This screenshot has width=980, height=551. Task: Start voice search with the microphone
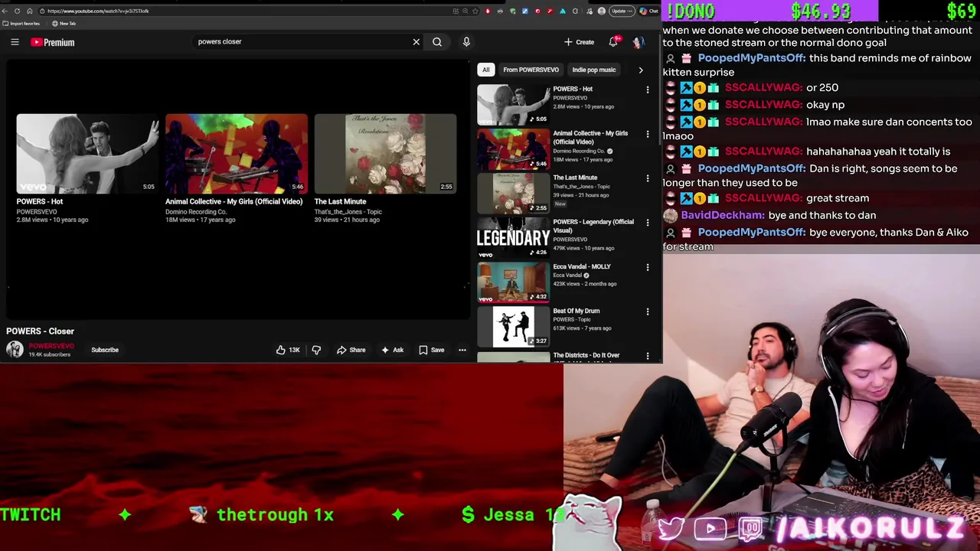[x=466, y=42]
